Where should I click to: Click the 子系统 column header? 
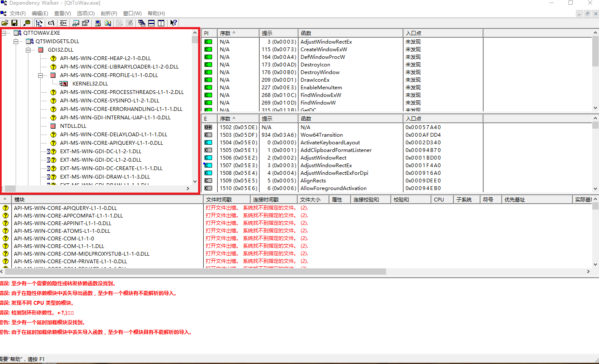pos(467,199)
